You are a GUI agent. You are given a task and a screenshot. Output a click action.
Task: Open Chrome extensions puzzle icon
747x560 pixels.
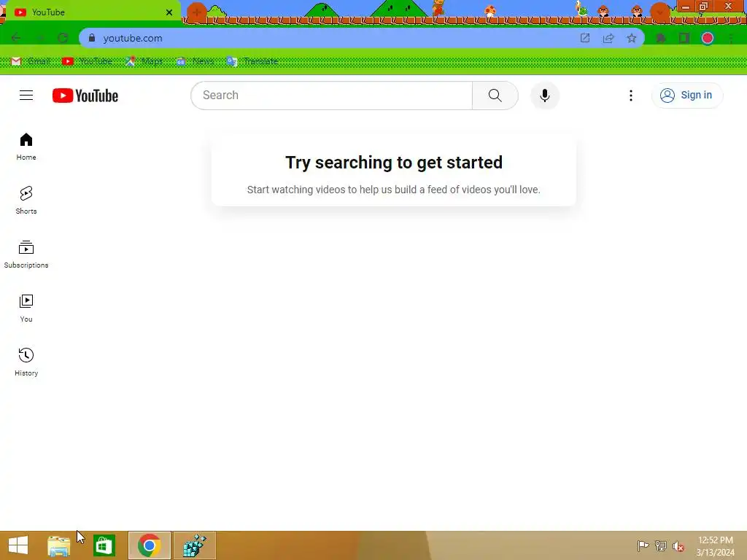661,38
